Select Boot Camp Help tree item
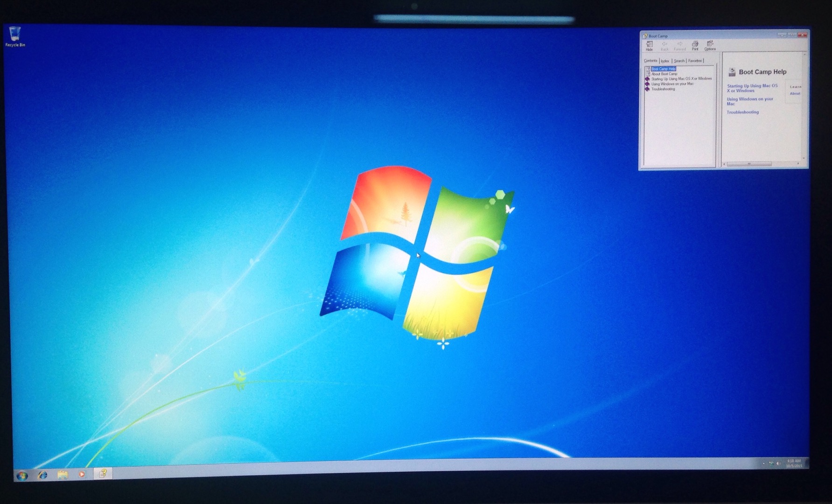832x504 pixels. 663,69
